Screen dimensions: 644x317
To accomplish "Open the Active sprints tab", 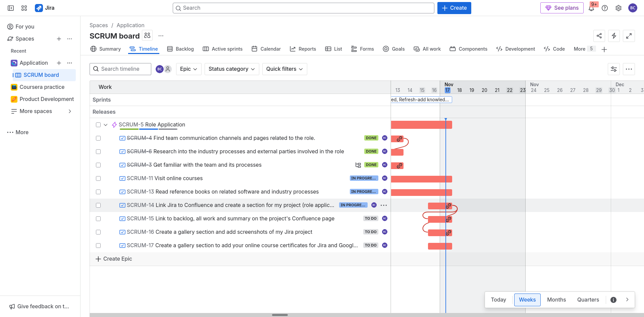I will [x=223, y=49].
